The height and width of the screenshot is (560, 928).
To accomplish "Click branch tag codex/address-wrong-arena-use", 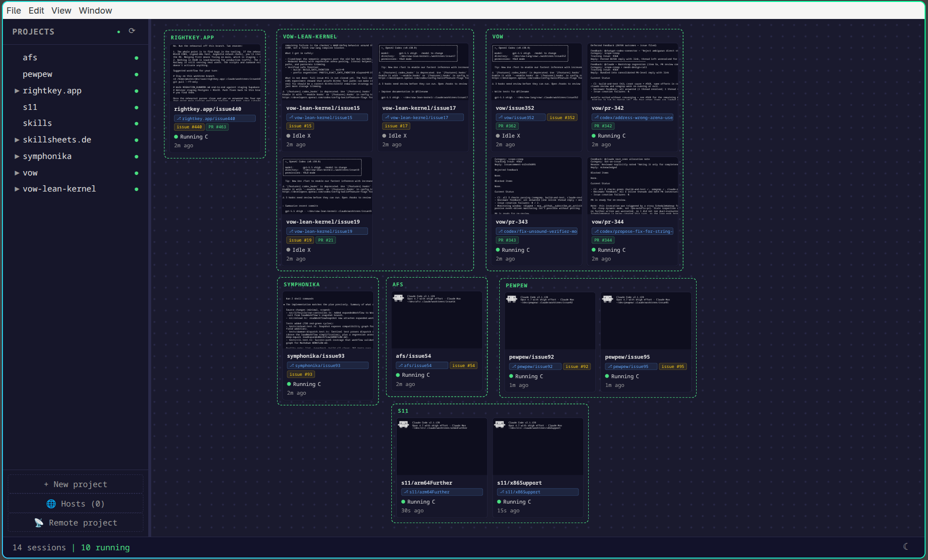I will pos(632,118).
